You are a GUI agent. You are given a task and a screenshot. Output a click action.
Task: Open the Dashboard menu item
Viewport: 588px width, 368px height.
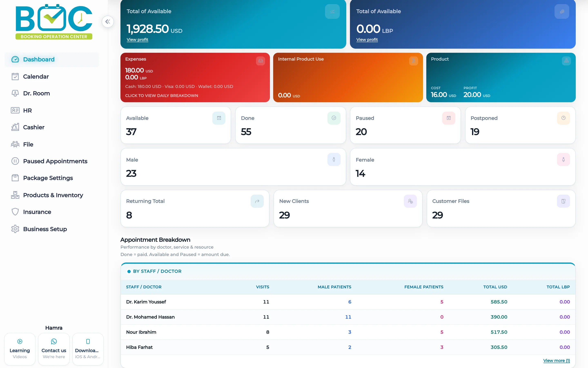(x=51, y=59)
